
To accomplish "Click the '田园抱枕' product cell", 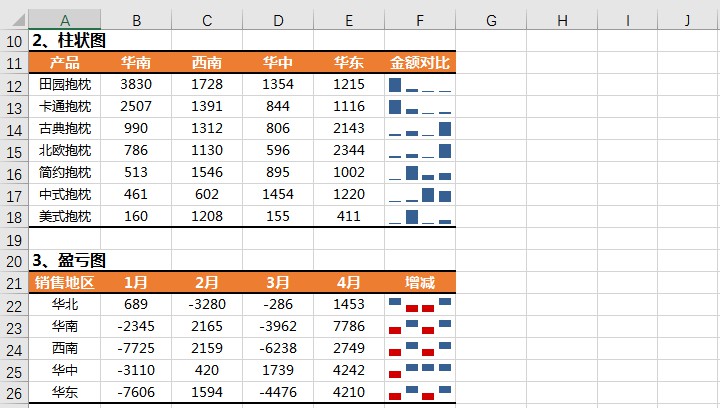I will point(65,84).
